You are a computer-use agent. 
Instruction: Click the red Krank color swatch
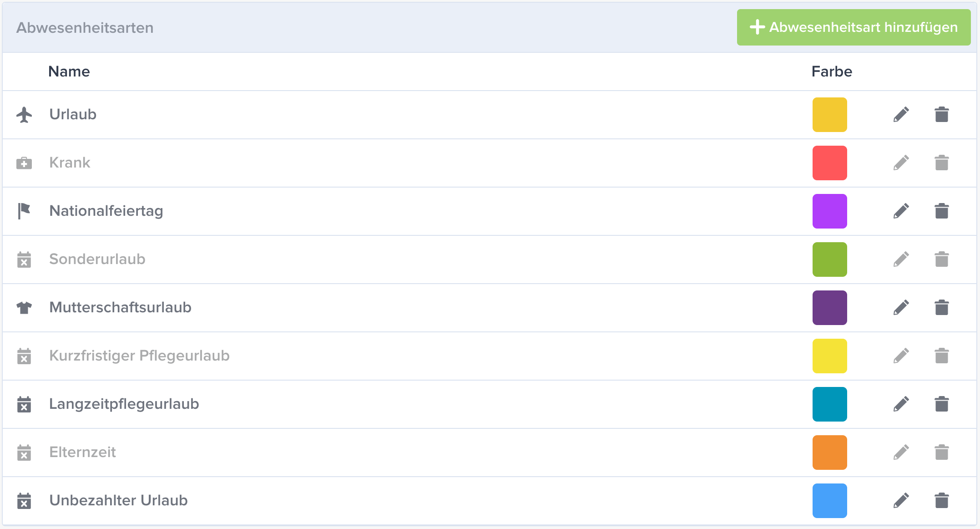tap(830, 163)
